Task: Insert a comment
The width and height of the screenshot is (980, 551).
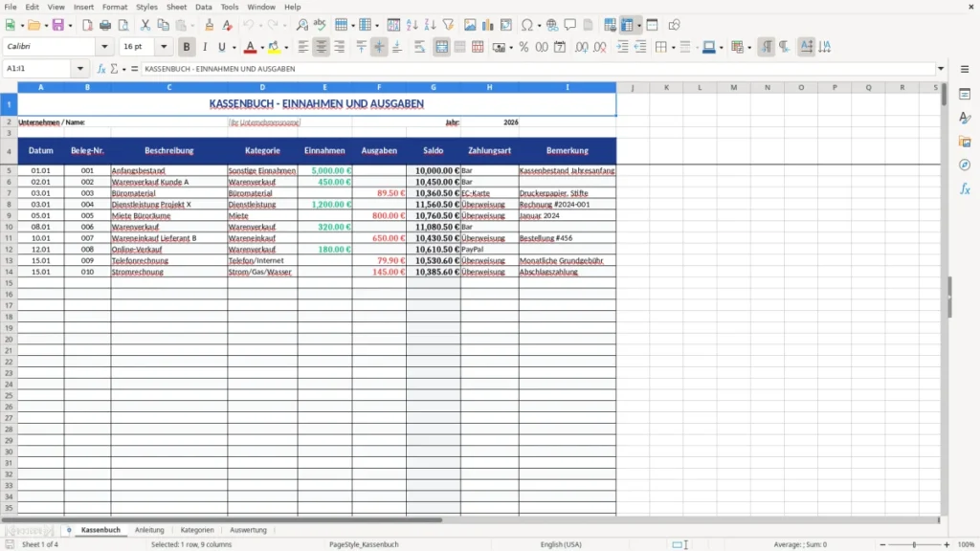Action: (x=570, y=25)
